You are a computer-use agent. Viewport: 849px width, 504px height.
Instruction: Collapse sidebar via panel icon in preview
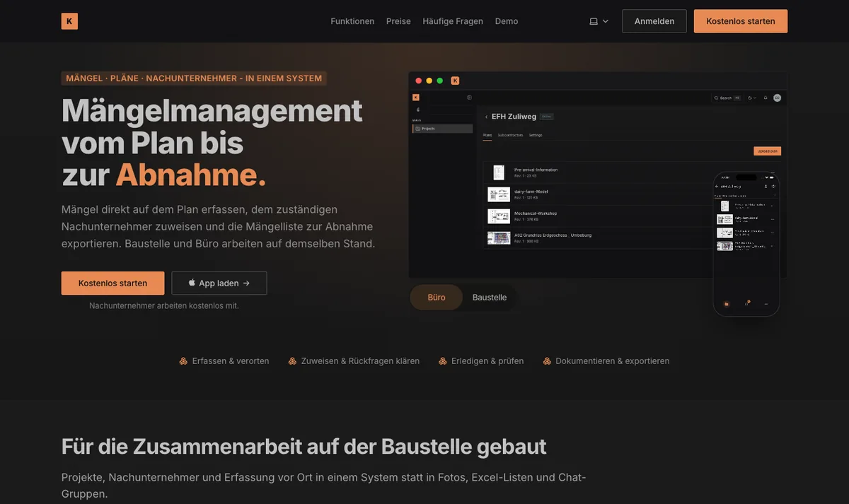point(469,98)
